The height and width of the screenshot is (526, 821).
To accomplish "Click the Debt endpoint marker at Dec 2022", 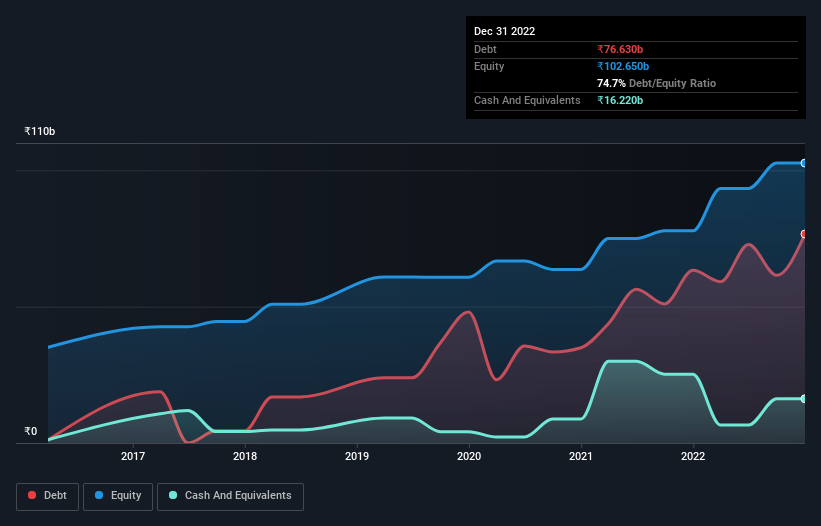I will coord(804,234).
